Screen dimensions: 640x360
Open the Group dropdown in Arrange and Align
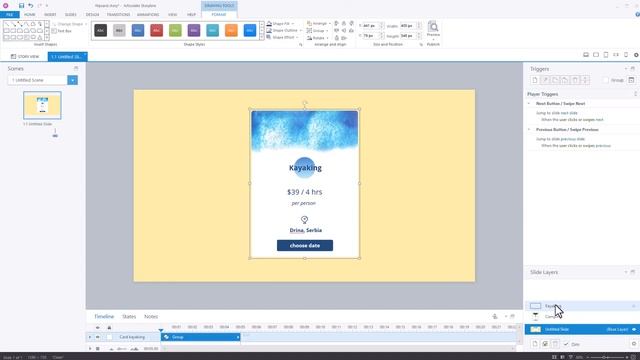pyautogui.click(x=318, y=31)
